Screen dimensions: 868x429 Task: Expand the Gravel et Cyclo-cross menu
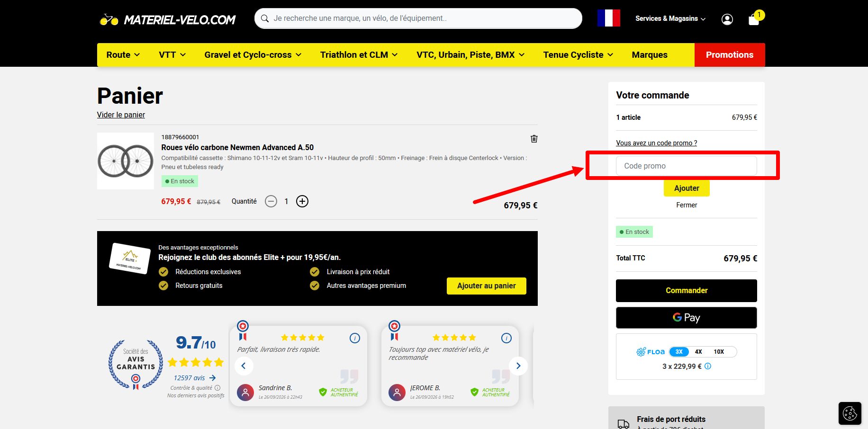[x=253, y=55]
